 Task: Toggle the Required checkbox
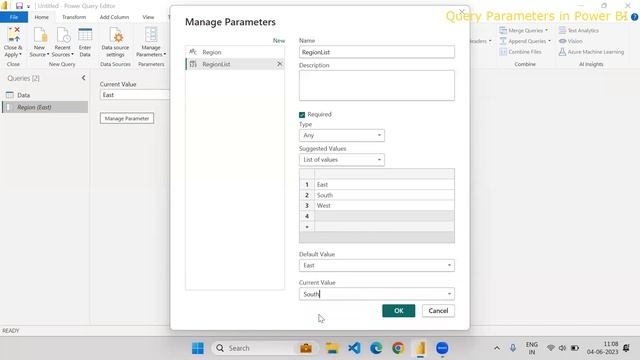(302, 115)
